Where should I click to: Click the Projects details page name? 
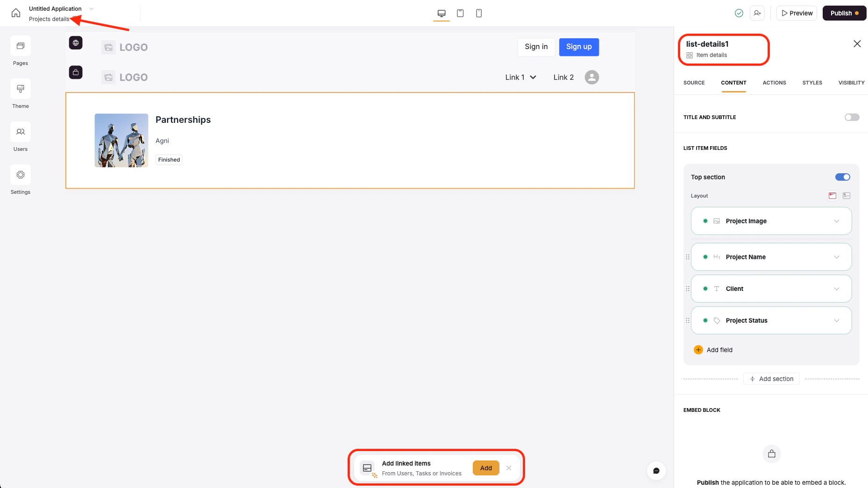coord(49,19)
